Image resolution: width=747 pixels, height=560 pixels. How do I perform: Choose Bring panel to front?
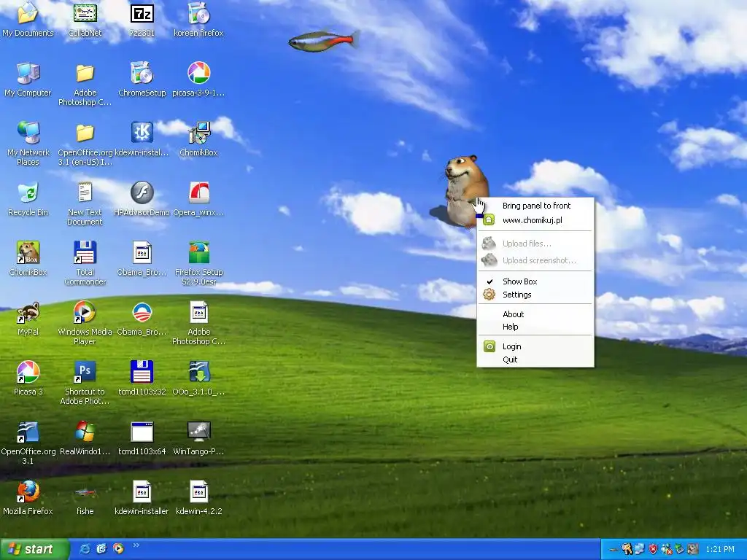(535, 206)
